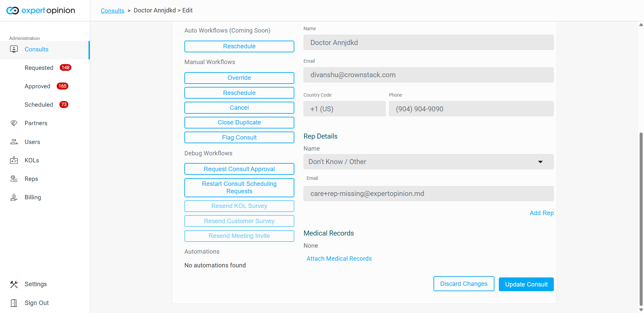644x313 pixels.
Task: Open Scheduled consults section
Action: point(39,105)
